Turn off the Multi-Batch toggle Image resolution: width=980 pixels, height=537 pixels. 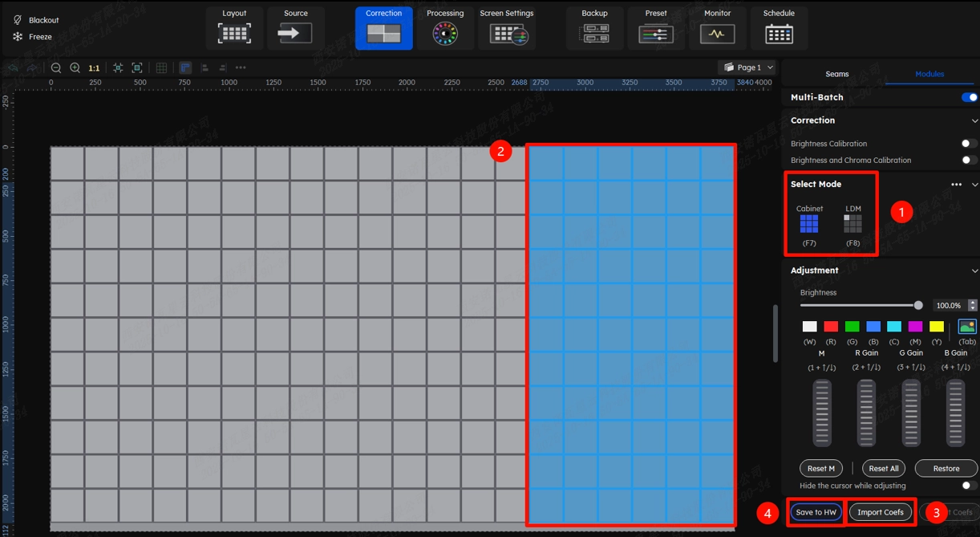(x=969, y=97)
